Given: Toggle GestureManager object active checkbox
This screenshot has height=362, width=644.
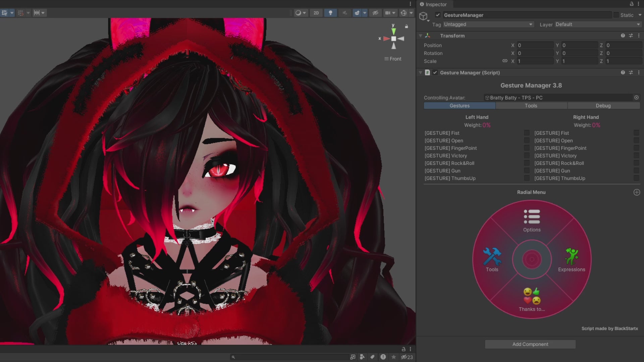Looking at the screenshot, I should coord(438,15).
